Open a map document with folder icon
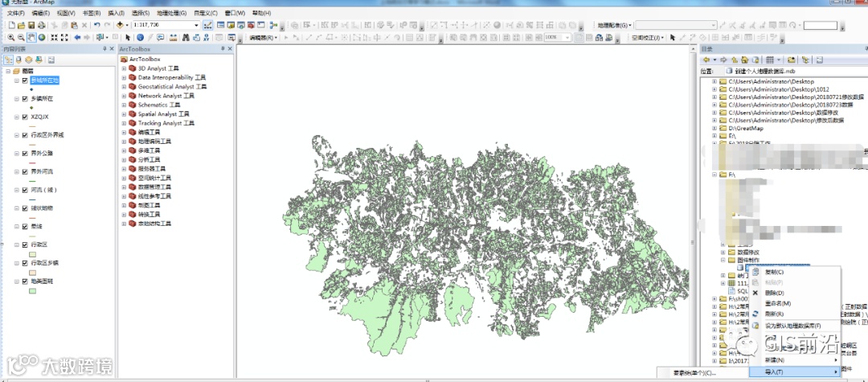The image size is (868, 382). tap(23, 25)
